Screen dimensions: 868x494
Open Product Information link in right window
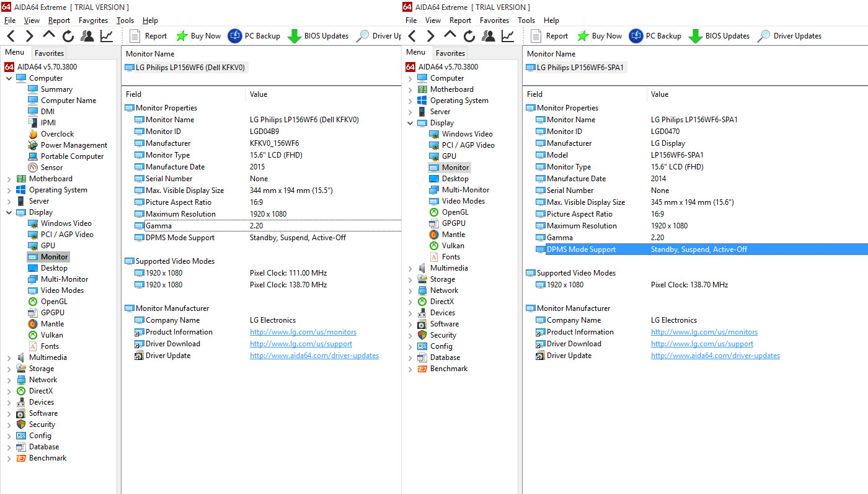click(704, 332)
